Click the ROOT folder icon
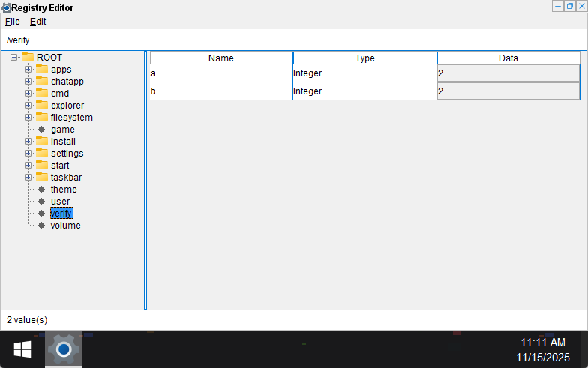588x368 pixels. pos(28,58)
